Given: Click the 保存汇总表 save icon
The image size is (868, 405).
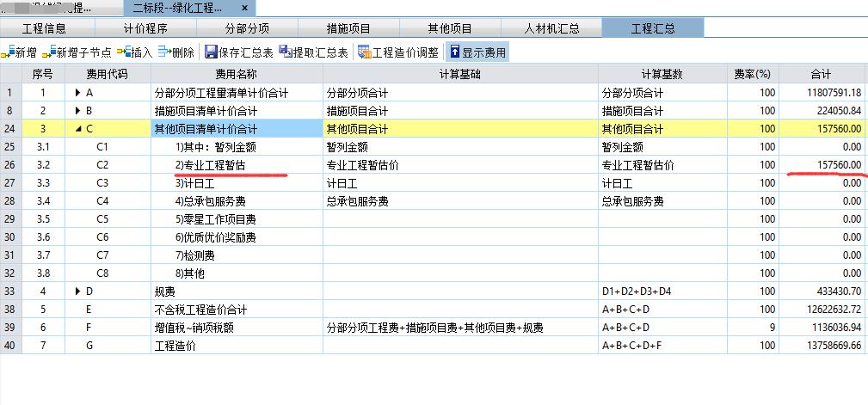Looking at the screenshot, I should click(212, 52).
